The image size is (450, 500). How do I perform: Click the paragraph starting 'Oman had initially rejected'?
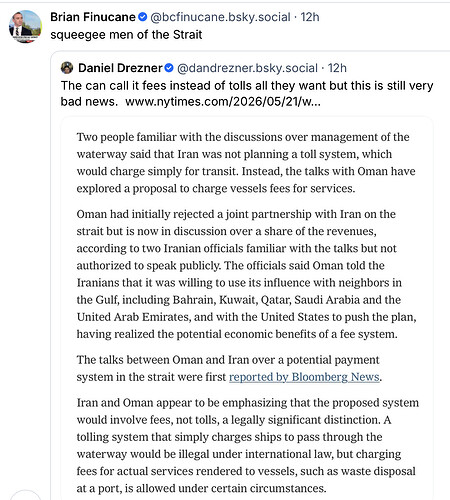[x=247, y=274]
